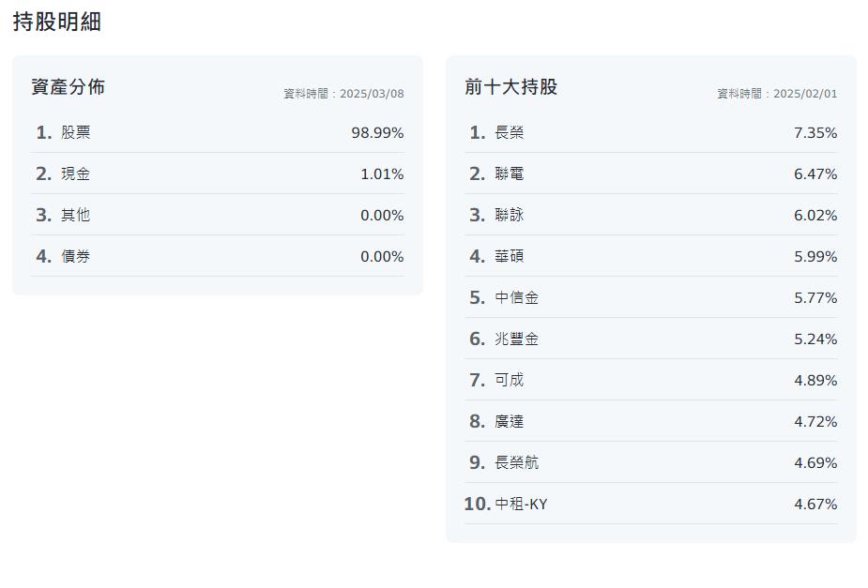Screen dimensions: 868x588
Task: Select the 長榮航 holding name
Action: coord(516,462)
